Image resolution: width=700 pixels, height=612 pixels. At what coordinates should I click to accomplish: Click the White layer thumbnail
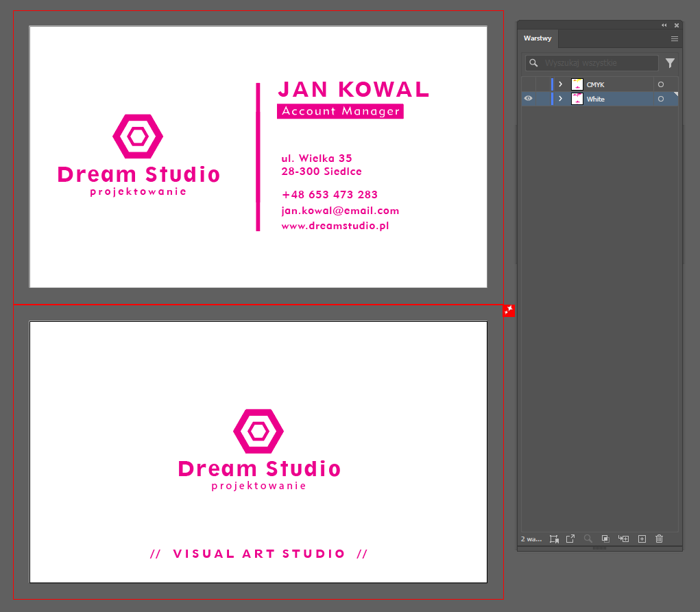577,99
